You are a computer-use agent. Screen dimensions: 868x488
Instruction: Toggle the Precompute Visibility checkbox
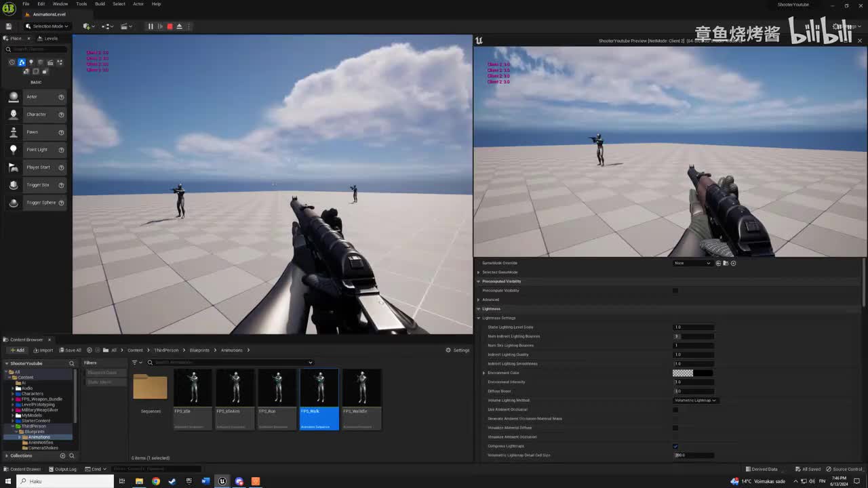675,291
